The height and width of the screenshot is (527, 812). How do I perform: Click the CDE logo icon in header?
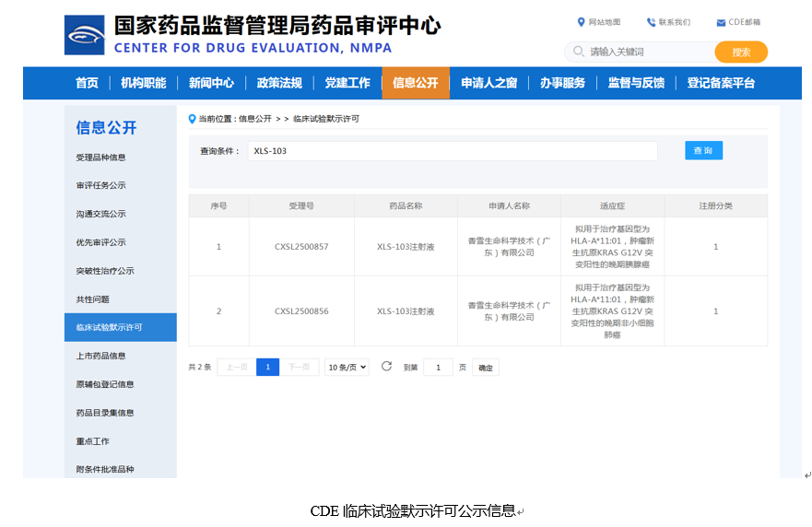click(84, 35)
